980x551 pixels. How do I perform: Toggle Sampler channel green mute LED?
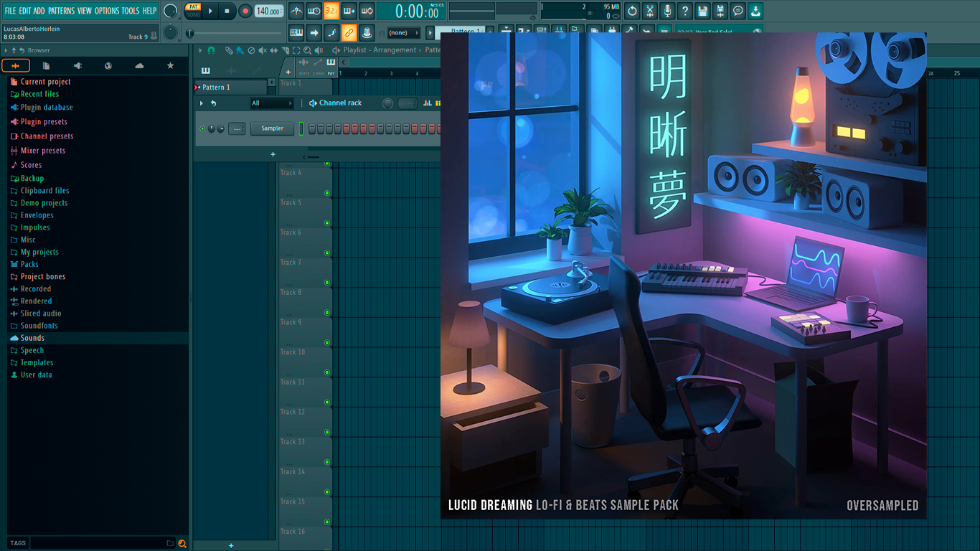point(202,128)
